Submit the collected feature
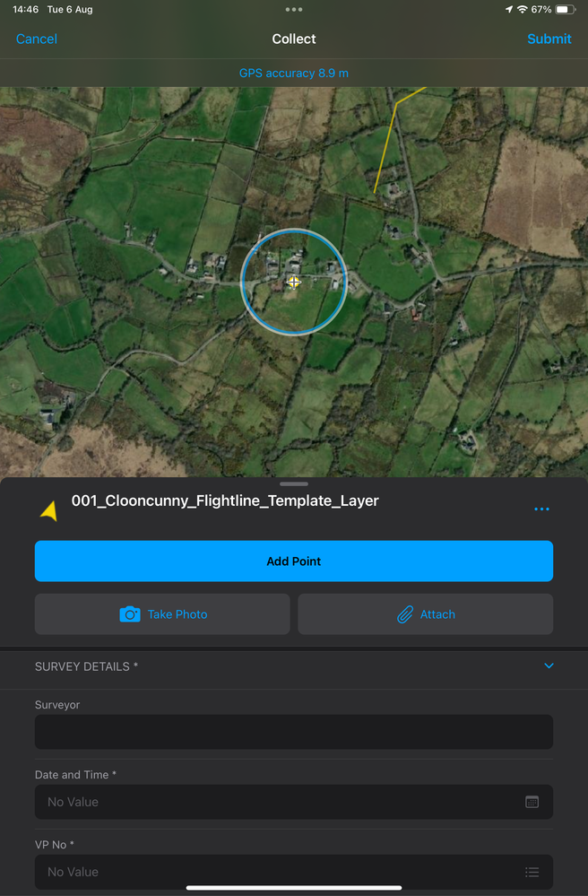Screen dimensions: 588x896 coord(549,39)
